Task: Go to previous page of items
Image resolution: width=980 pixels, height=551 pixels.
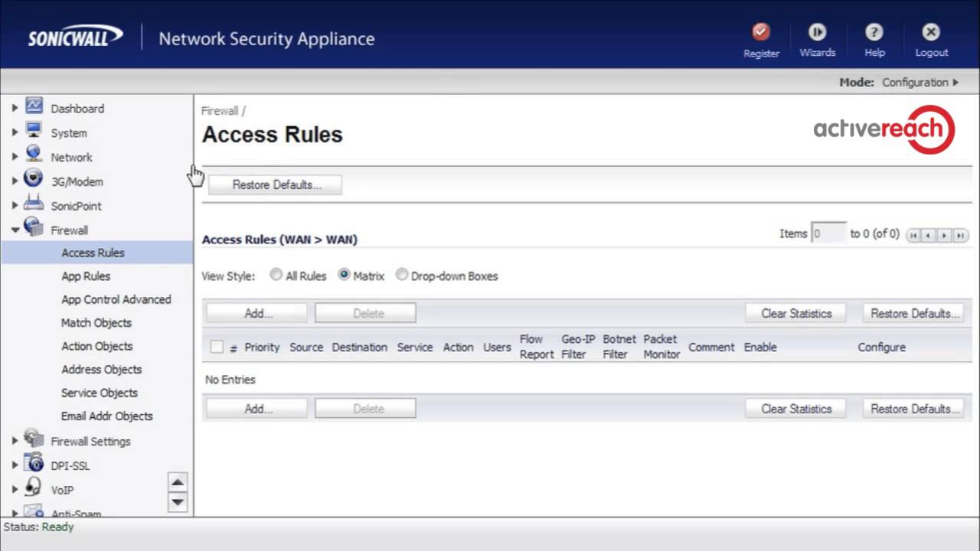Action: click(929, 236)
